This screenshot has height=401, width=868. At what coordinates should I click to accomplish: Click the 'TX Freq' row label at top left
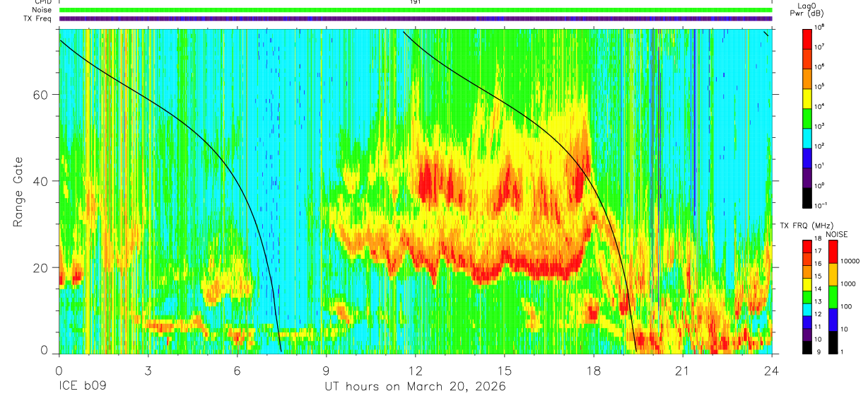[x=37, y=18]
